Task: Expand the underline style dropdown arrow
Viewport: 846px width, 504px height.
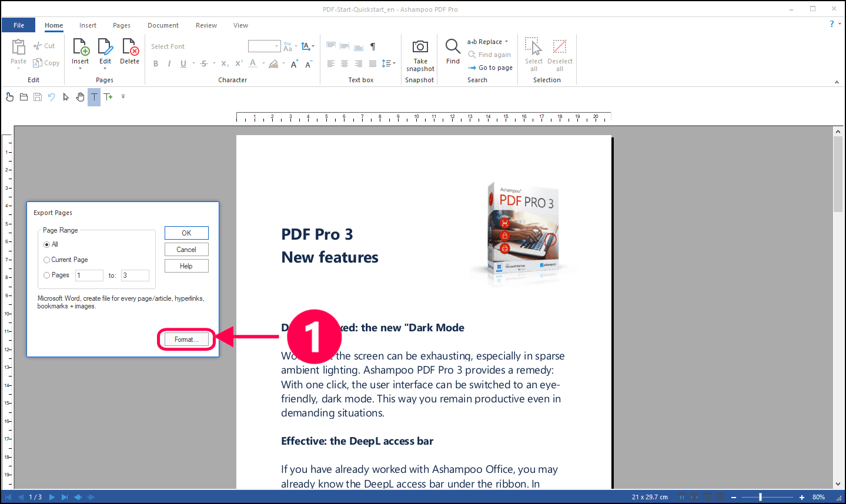Action: tap(193, 63)
